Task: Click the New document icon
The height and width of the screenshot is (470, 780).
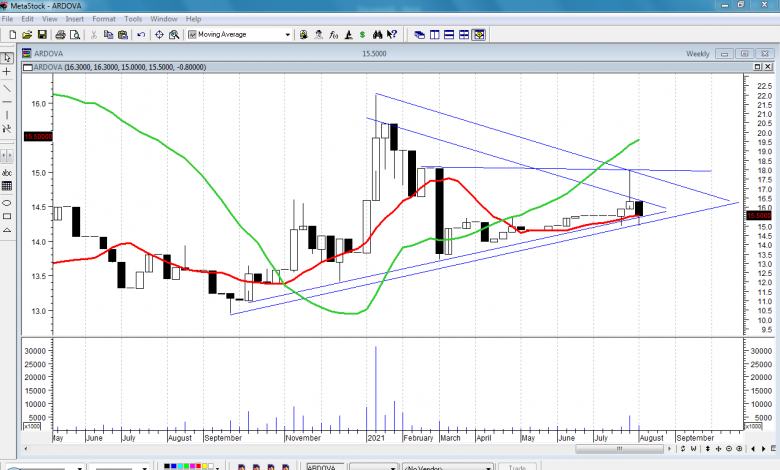Action: 11,34
